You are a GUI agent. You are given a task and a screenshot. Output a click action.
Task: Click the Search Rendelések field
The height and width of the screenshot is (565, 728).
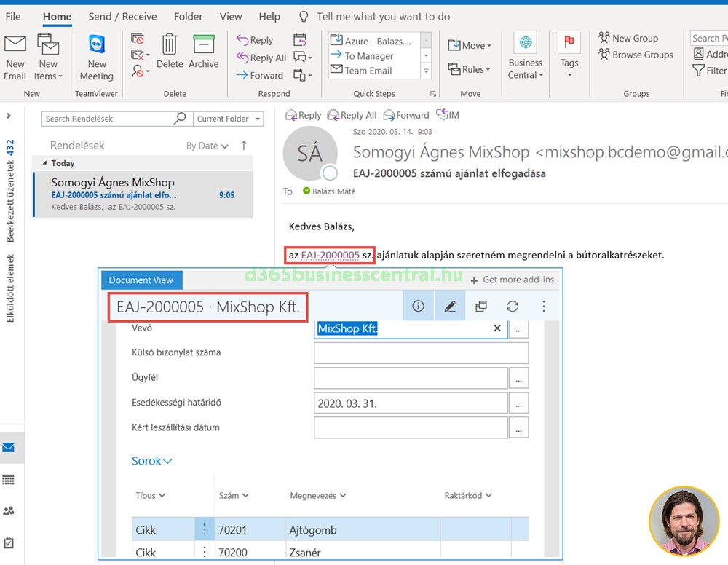tap(108, 119)
